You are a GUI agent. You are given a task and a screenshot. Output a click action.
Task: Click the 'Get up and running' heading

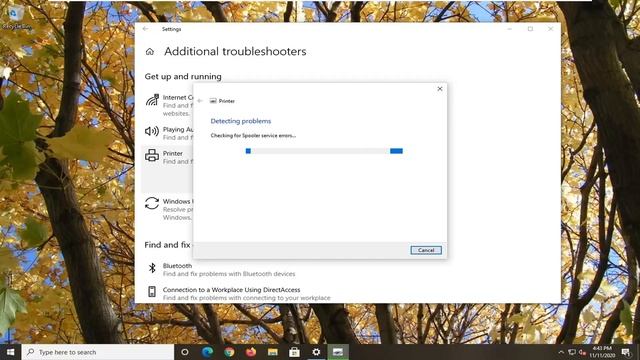(x=183, y=76)
